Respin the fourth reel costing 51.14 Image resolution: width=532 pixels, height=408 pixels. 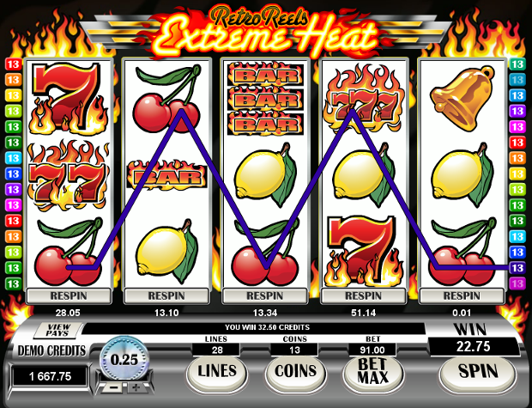pyautogui.click(x=363, y=295)
